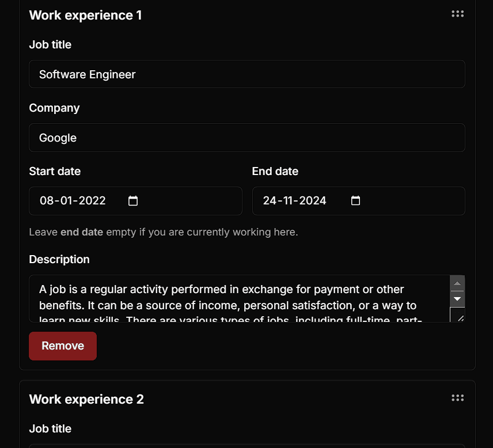Open the Start date calendar picker icon
The height and width of the screenshot is (448, 493).
[133, 201]
